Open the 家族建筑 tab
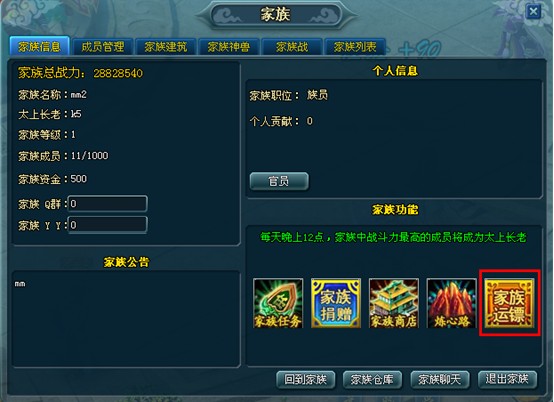554x402 pixels. click(x=165, y=47)
